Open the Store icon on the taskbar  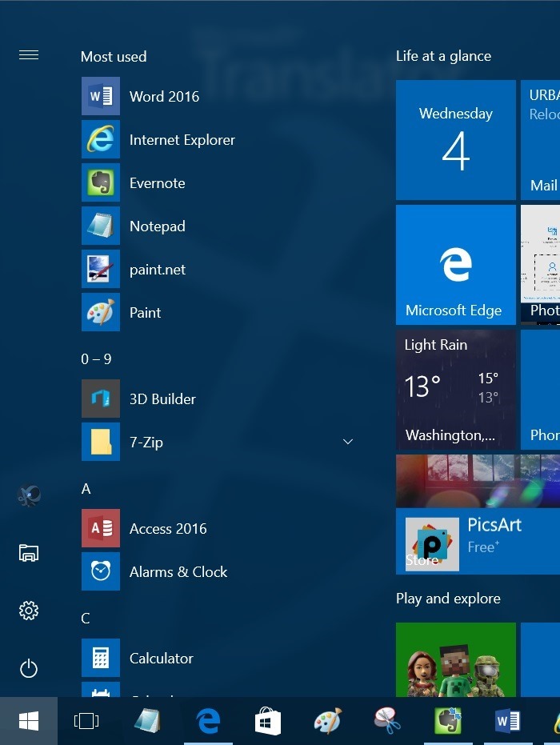tap(268, 721)
